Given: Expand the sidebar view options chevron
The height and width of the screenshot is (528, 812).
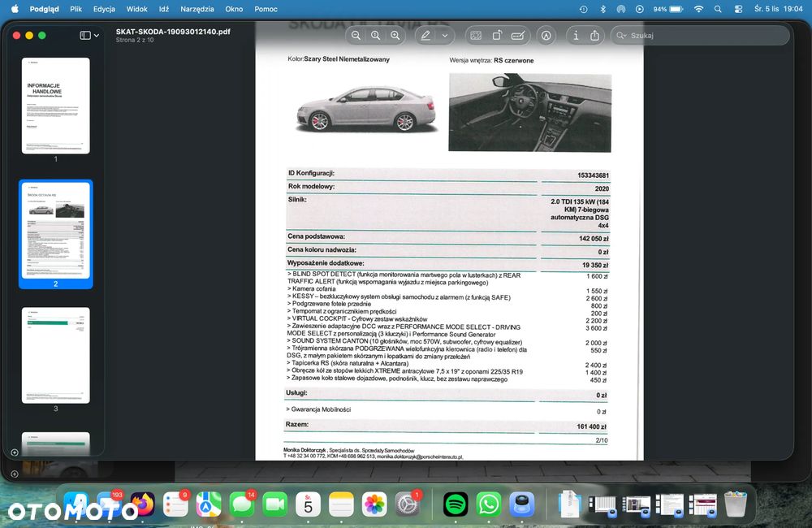Looking at the screenshot, I should [x=97, y=35].
